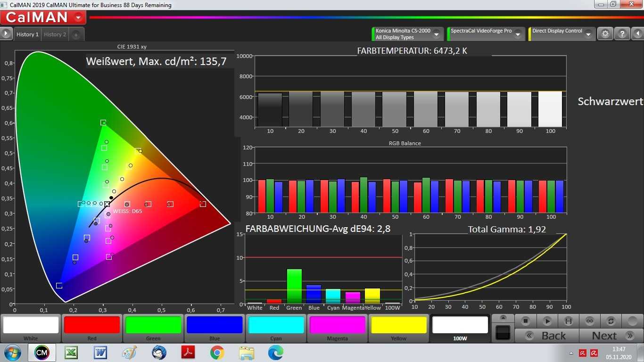This screenshot has width=644, height=362.
Task: Click the CalMAN CM taskbar icon
Action: [41, 353]
